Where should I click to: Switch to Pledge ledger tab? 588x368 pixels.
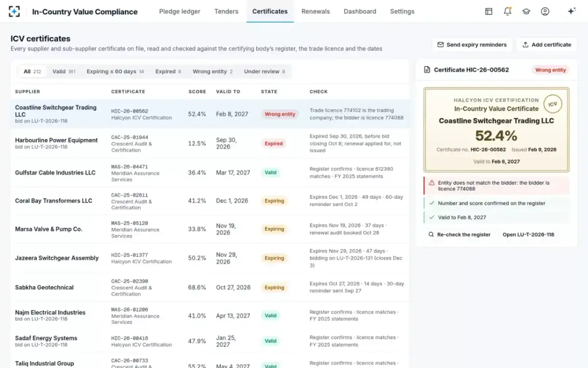[x=179, y=11]
